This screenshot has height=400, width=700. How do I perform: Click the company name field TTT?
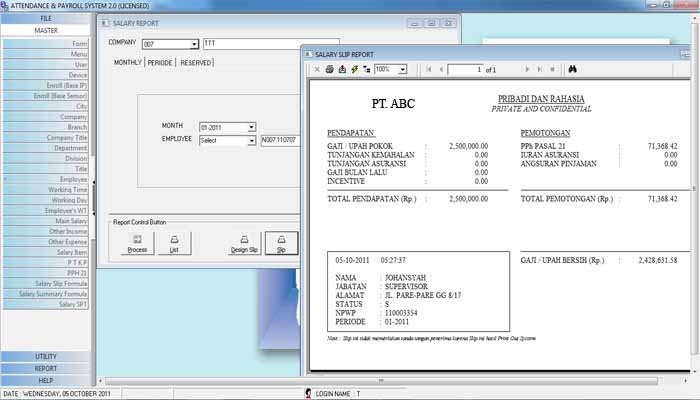[271, 43]
